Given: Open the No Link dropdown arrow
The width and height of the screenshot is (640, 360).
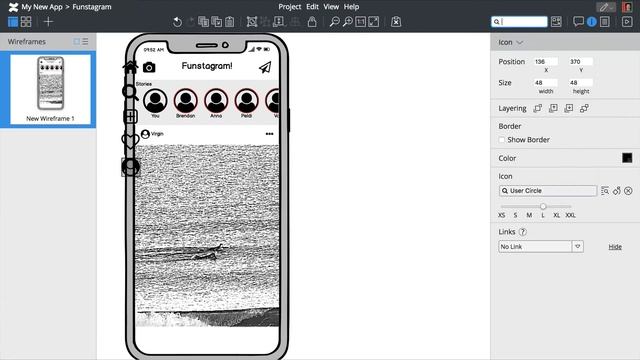Looking at the screenshot, I should [578, 247].
